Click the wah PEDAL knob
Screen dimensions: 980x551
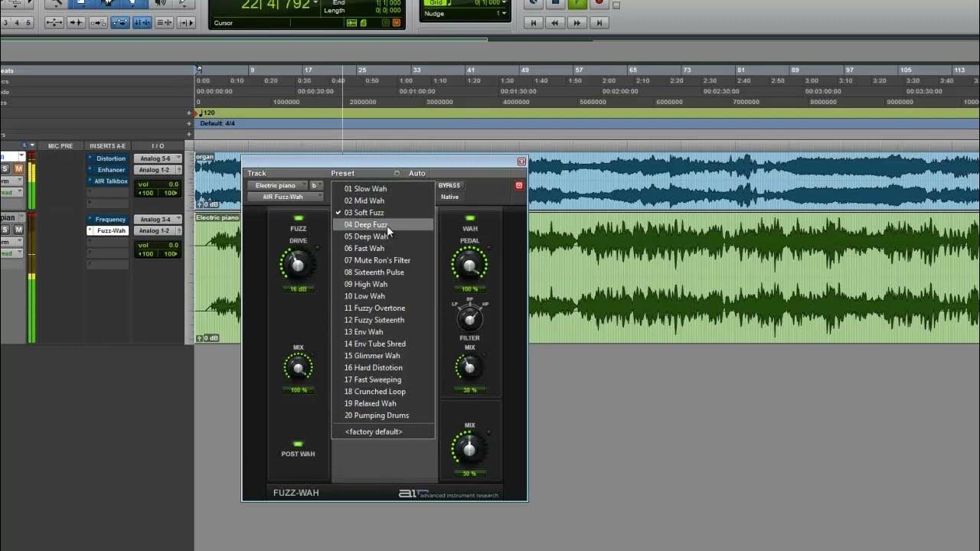pyautogui.click(x=469, y=266)
